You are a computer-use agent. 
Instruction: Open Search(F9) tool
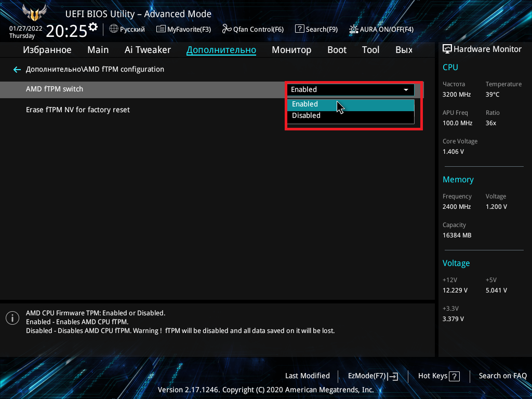[316, 29]
